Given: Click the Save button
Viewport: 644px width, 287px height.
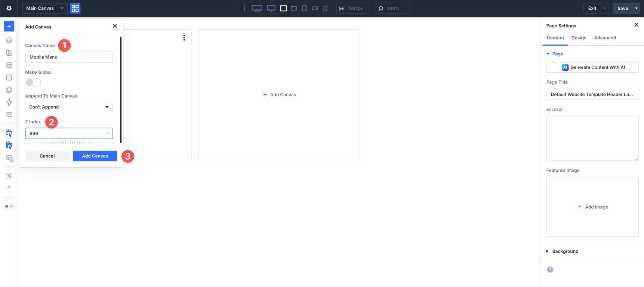Looking at the screenshot, I should [x=623, y=8].
